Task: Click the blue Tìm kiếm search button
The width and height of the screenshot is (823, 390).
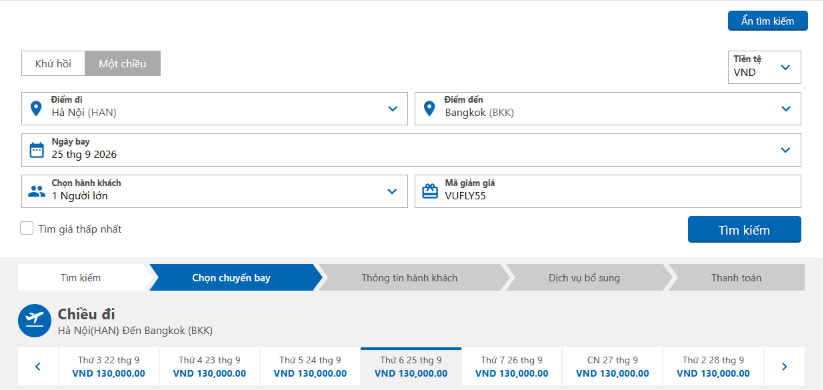Action: click(744, 229)
